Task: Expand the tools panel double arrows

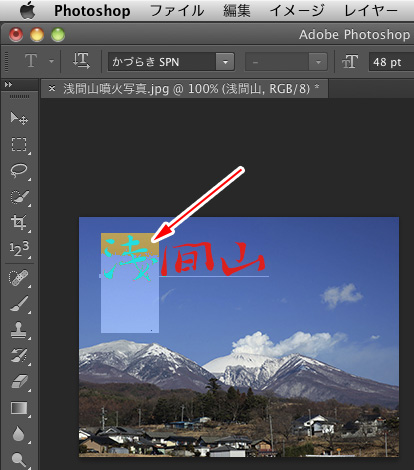Action: [x=8, y=85]
